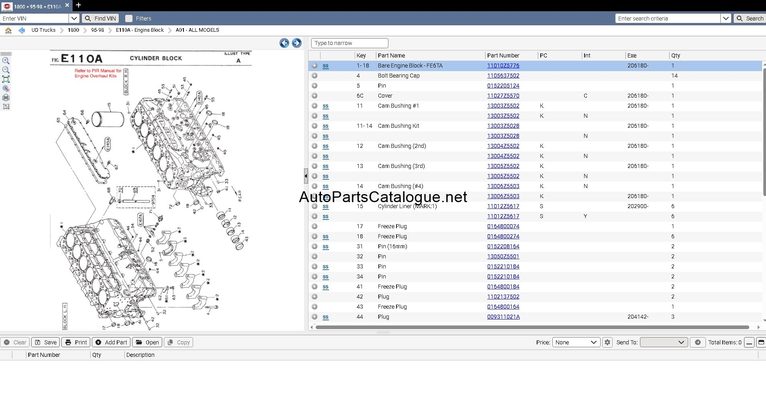The height and width of the screenshot is (395, 766).
Task: Click the Open button
Action: pos(148,342)
